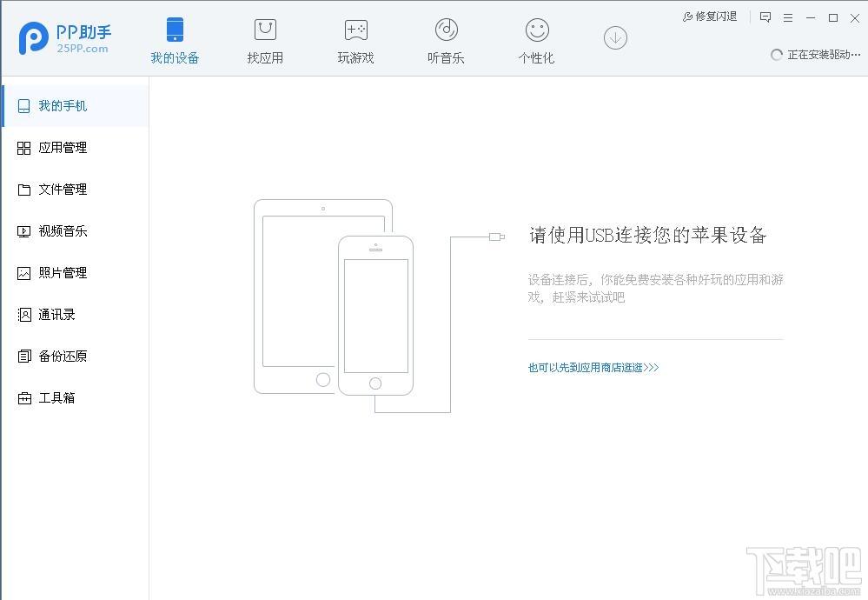Click 也可以先到应用商店逛逛 link
The width and height of the screenshot is (868, 600).
click(593, 368)
